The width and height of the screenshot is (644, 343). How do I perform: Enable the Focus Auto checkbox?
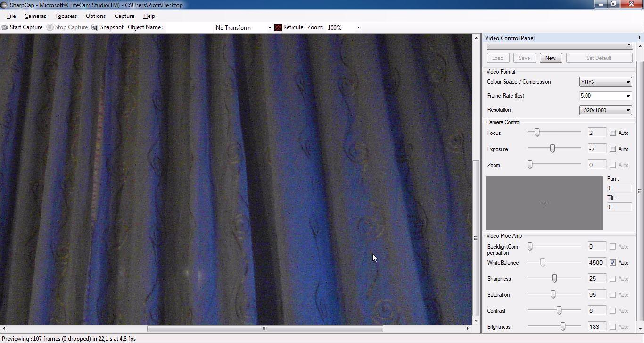click(x=612, y=133)
